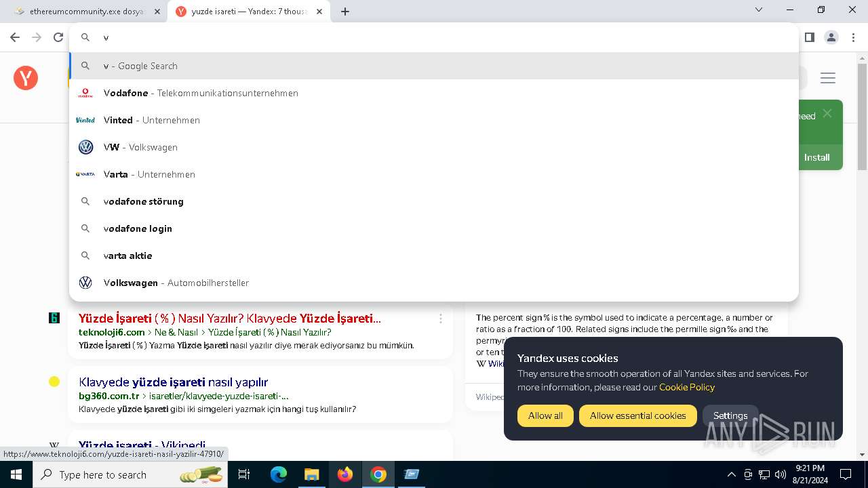Select the yuzde isareti Yandex tab
868x488 pixels.
tap(248, 12)
